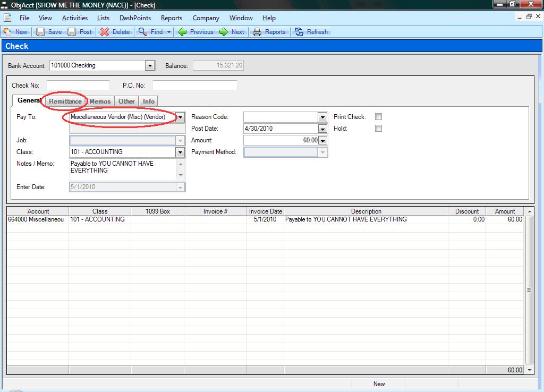Click the Refresh toolbar icon
This screenshot has height=392, width=544.
[300, 32]
